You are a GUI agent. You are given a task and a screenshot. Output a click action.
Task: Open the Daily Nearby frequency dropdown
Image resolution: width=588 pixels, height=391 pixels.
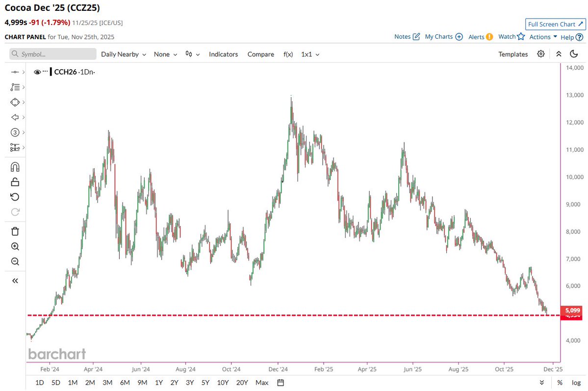click(x=123, y=54)
